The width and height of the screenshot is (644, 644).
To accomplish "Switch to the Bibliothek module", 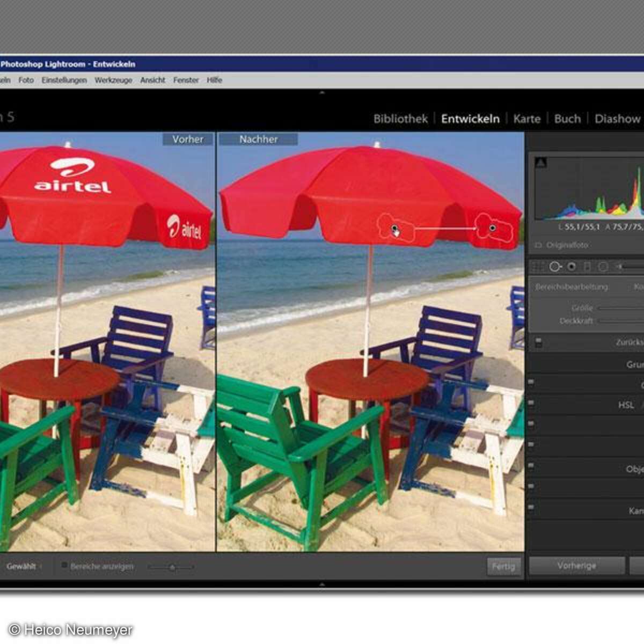I will (x=400, y=119).
